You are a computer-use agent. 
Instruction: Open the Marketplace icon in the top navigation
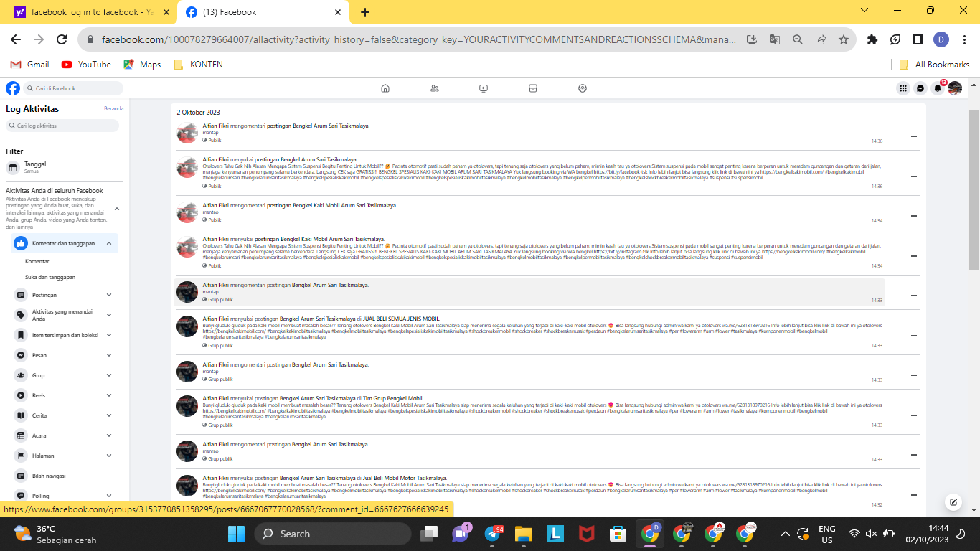click(x=533, y=88)
